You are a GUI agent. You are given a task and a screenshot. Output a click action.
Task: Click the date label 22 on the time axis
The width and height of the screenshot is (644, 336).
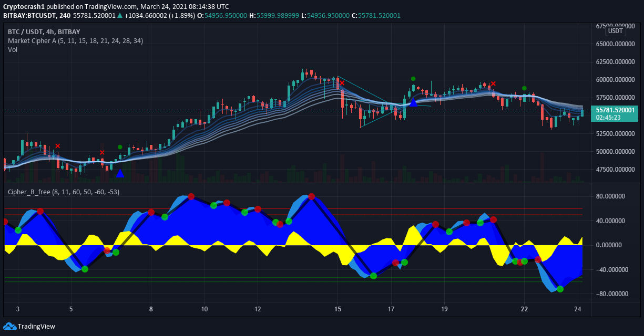point(524,309)
